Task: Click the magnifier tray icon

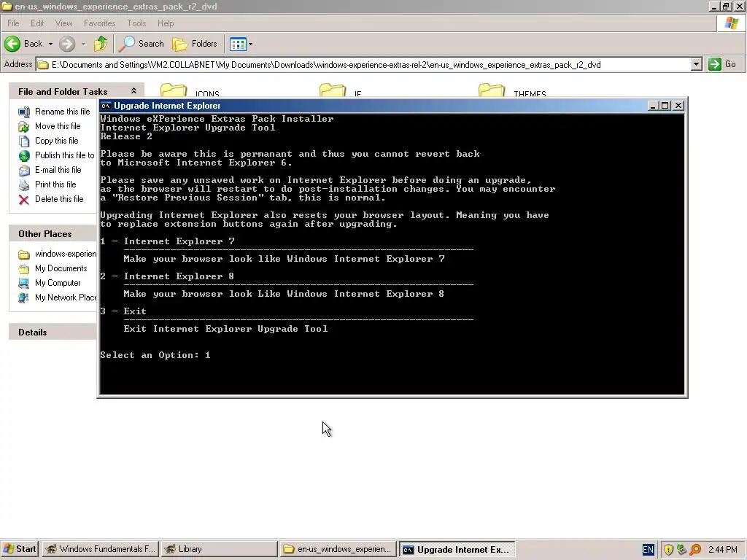Action: click(695, 550)
